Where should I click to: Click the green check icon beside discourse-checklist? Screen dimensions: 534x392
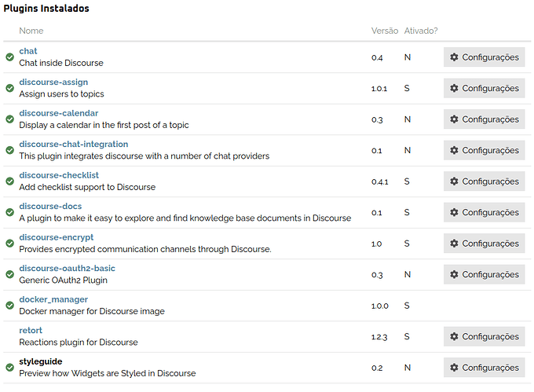(x=10, y=181)
